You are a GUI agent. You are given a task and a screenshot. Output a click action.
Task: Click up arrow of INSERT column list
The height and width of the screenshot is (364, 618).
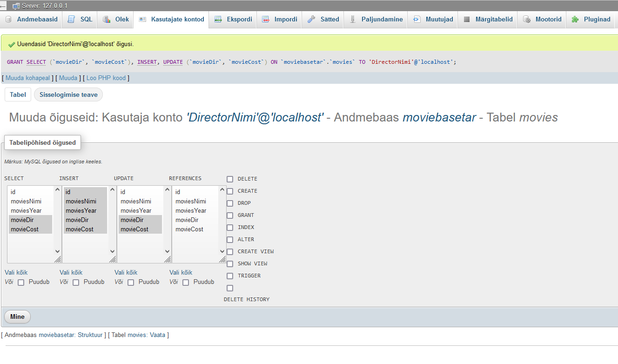click(x=113, y=189)
